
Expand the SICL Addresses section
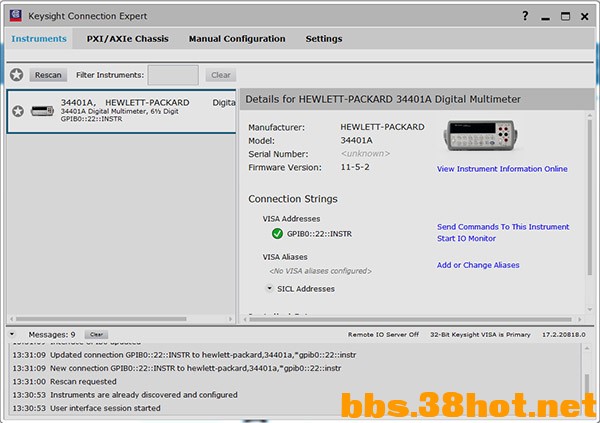(x=269, y=288)
